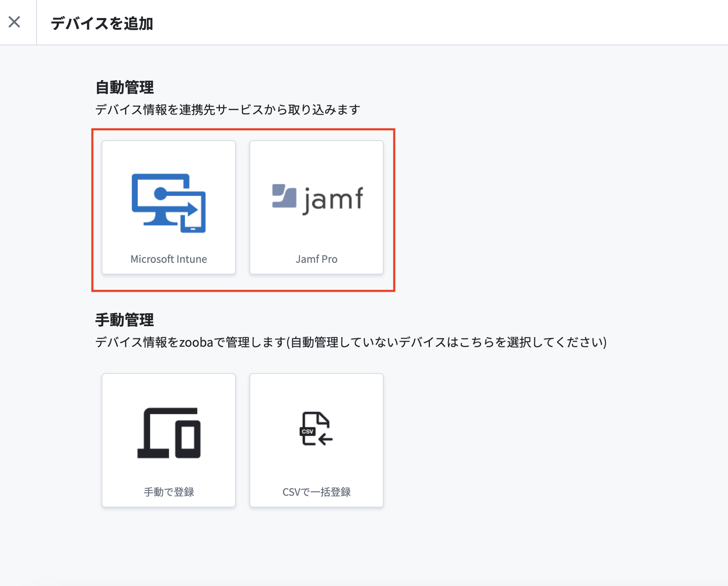Click the Jamf Pro label
The width and height of the screenshot is (728, 586).
click(x=317, y=259)
